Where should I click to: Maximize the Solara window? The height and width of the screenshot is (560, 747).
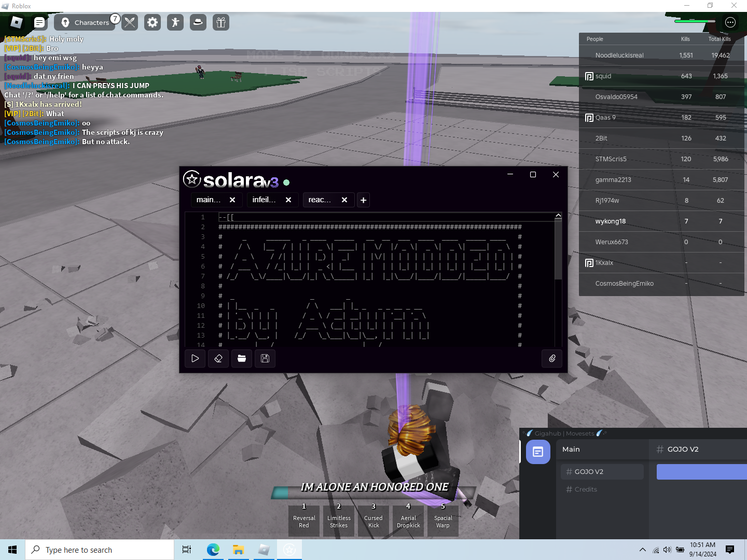(x=533, y=175)
